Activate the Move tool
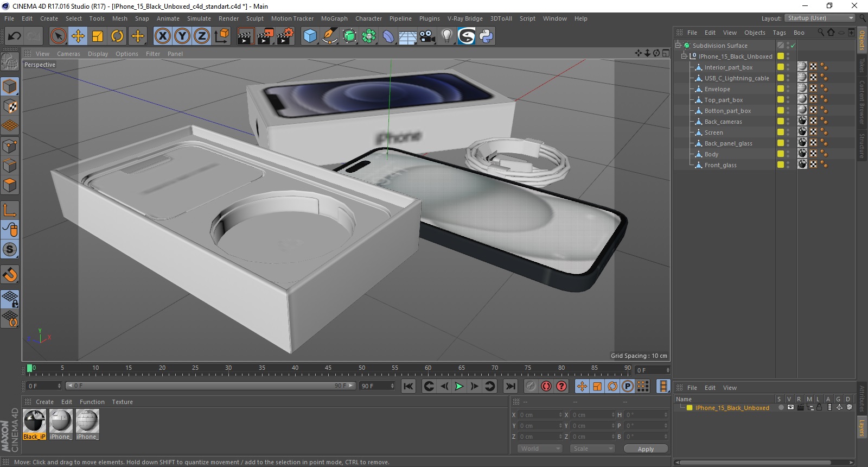 coord(78,36)
